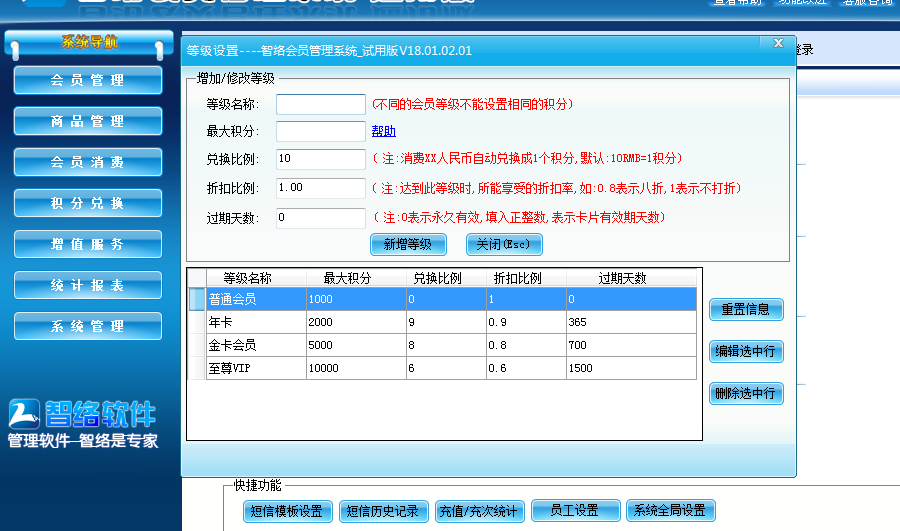900x531 pixels.
Task: Click the 新增等级 button
Action: [408, 245]
